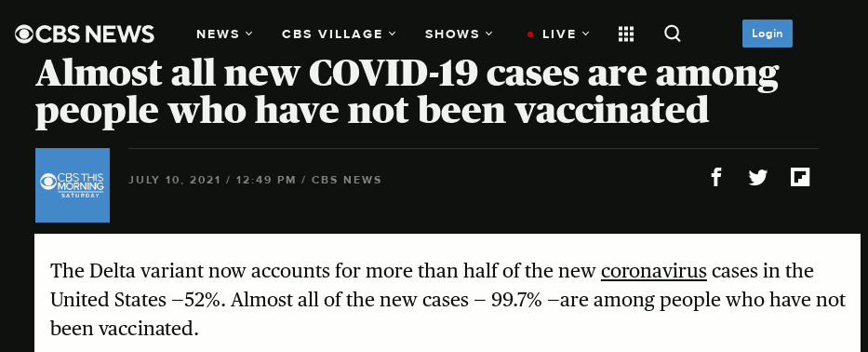Image resolution: width=868 pixels, height=352 pixels.
Task: Share article on Flipboard
Action: [800, 177]
